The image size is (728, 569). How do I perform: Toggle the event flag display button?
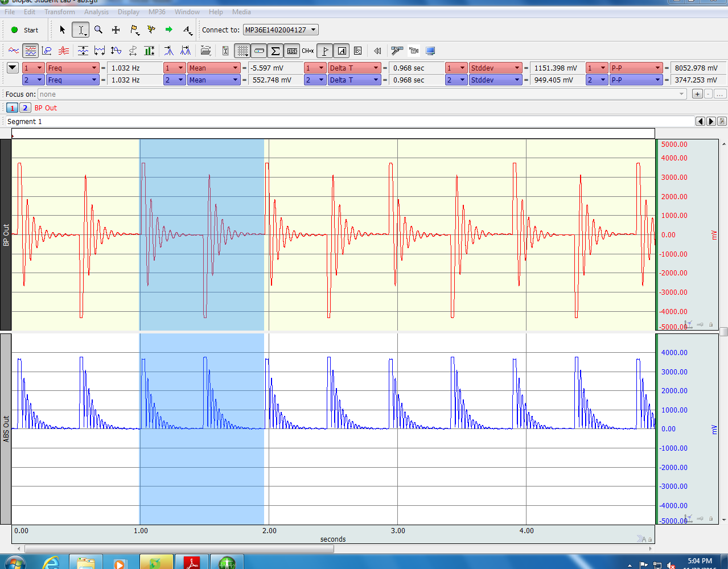pos(325,51)
